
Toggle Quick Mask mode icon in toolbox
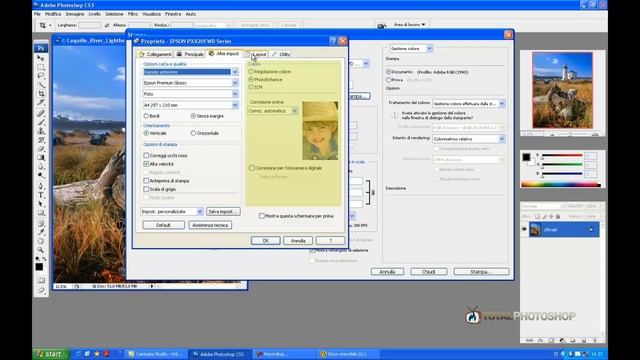tap(41, 280)
